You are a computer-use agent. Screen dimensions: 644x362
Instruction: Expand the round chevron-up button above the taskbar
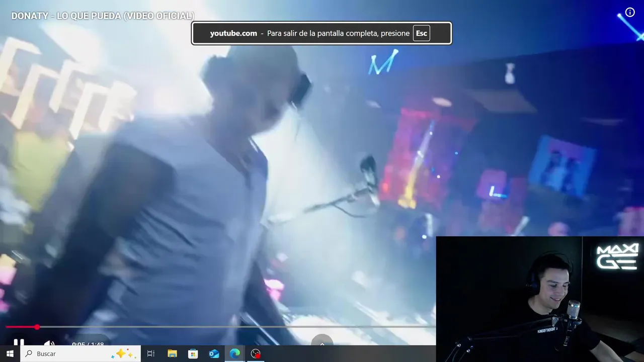(322, 340)
